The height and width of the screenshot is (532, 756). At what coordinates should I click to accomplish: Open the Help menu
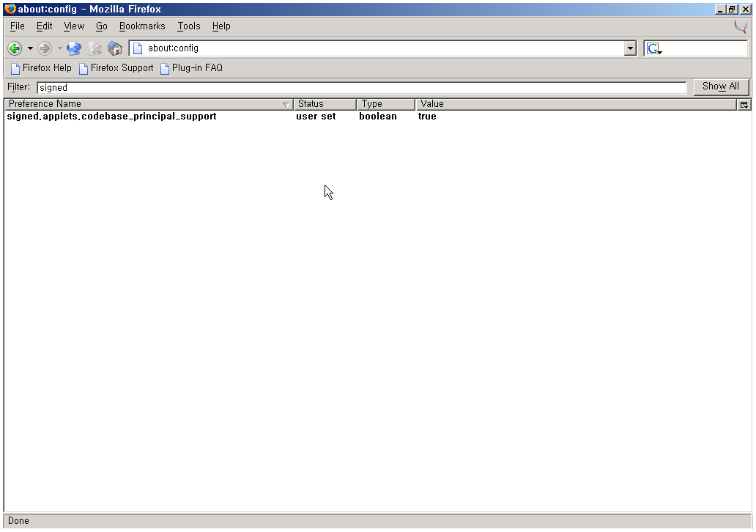(221, 26)
